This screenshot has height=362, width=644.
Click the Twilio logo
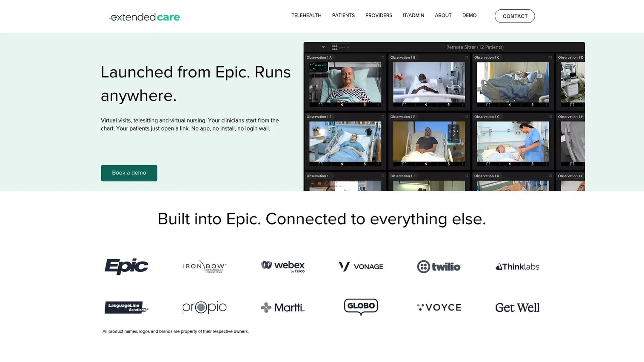click(x=439, y=267)
